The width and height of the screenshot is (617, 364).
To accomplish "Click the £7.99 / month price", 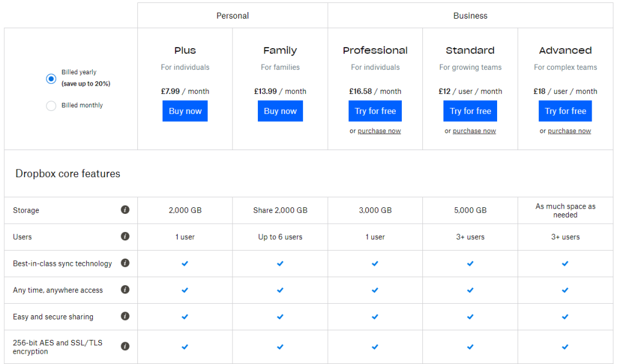I will coord(185,91).
